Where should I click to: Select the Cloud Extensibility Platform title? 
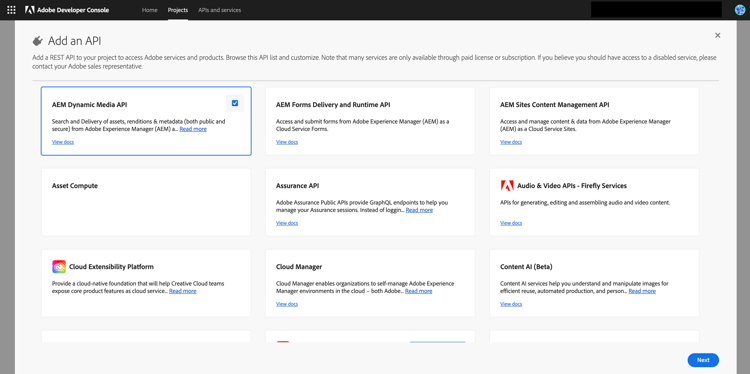(111, 267)
